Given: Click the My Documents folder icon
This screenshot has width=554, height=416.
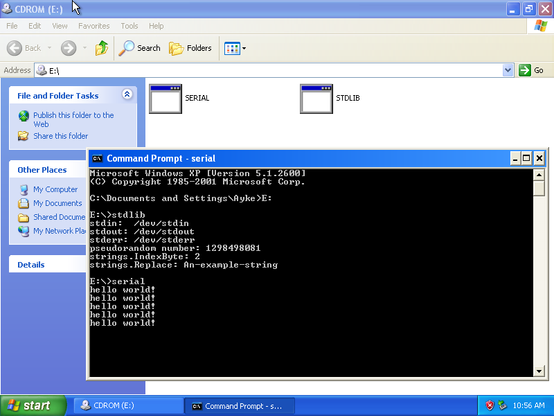Looking at the screenshot, I should [23, 203].
